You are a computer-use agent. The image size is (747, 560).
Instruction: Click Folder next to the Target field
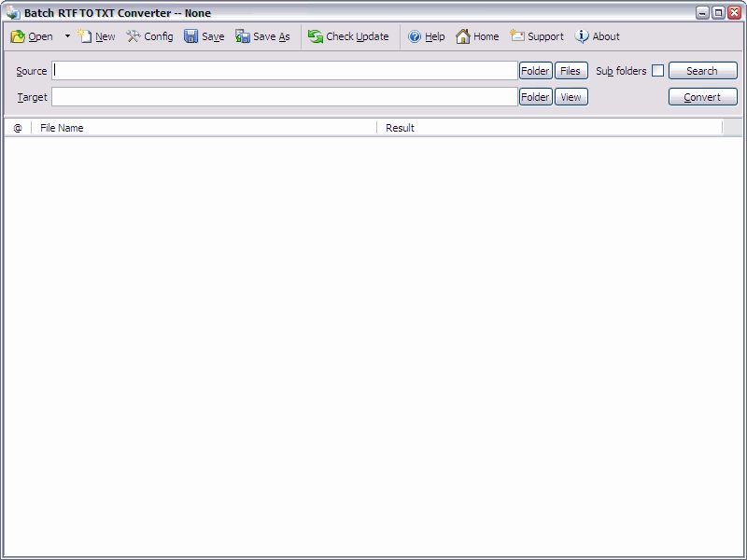534,96
